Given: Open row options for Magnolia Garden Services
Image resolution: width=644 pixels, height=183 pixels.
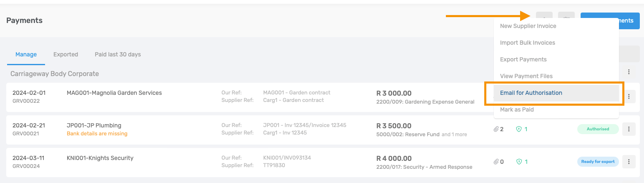Looking at the screenshot, I should pos(629,97).
